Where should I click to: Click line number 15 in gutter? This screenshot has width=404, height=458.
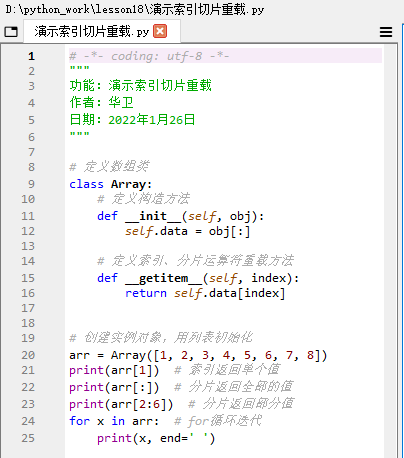(x=28, y=278)
